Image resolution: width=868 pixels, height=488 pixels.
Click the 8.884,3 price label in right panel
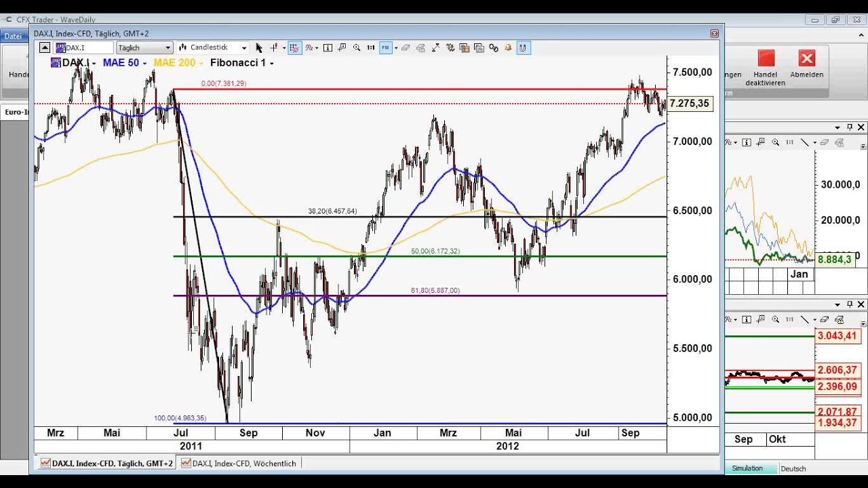coord(835,260)
